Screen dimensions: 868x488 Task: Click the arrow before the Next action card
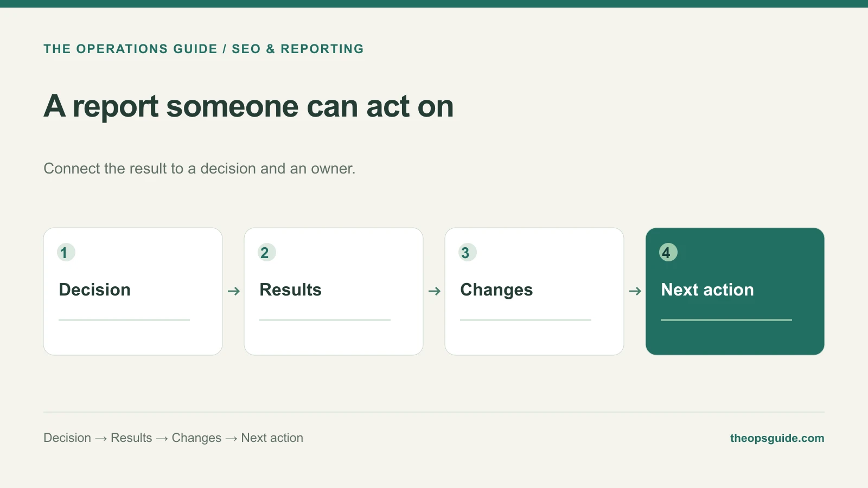pos(635,291)
